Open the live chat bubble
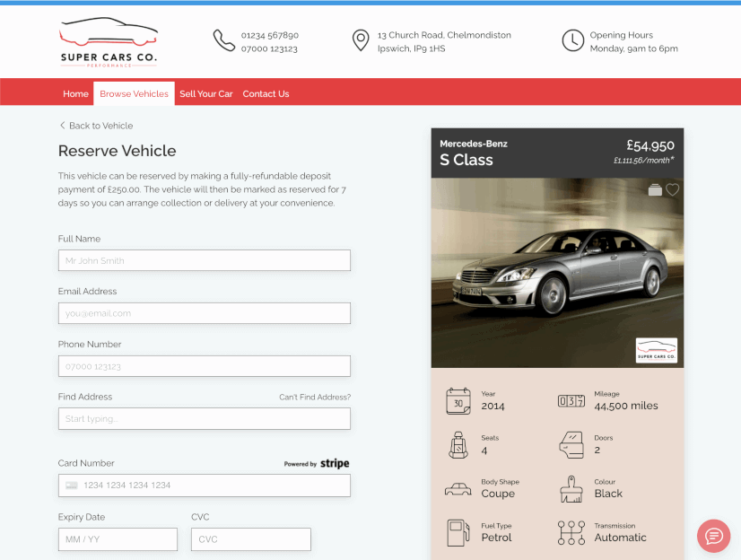This screenshot has width=741, height=560. point(713,536)
